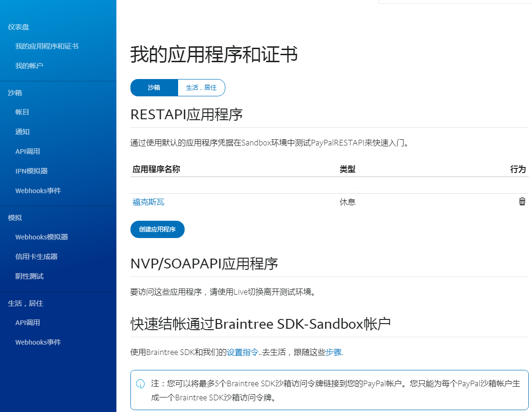Open Webhooks事件 under 沙箱 section
The image size is (532, 412).
click(38, 191)
